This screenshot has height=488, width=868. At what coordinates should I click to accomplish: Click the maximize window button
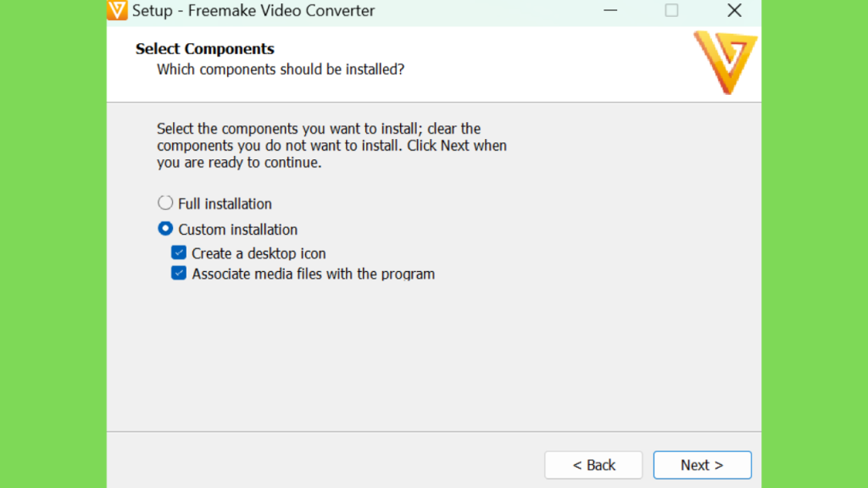click(x=671, y=10)
